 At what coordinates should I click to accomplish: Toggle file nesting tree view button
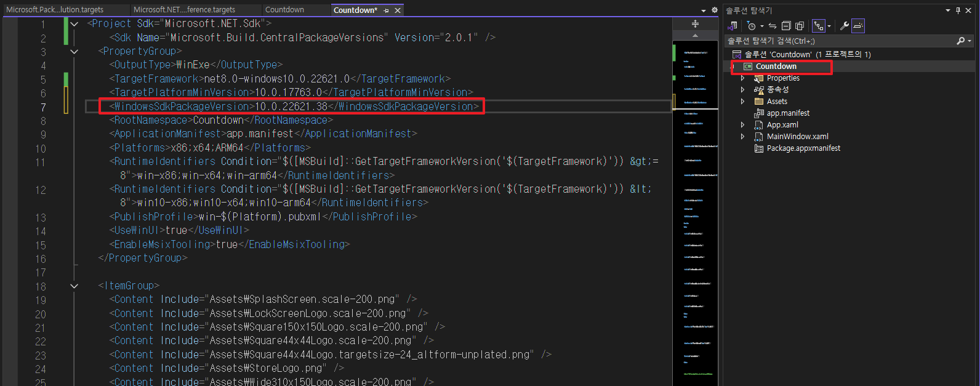818,26
